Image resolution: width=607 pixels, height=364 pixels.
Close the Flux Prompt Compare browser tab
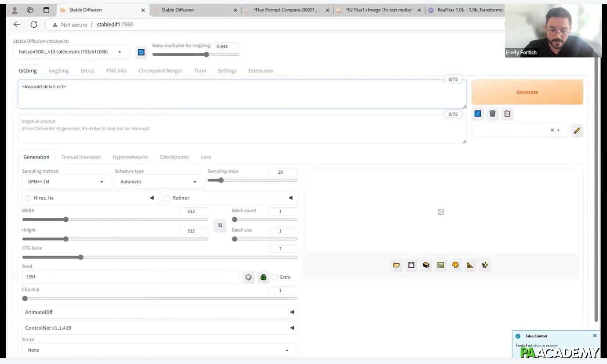pyautogui.click(x=327, y=10)
